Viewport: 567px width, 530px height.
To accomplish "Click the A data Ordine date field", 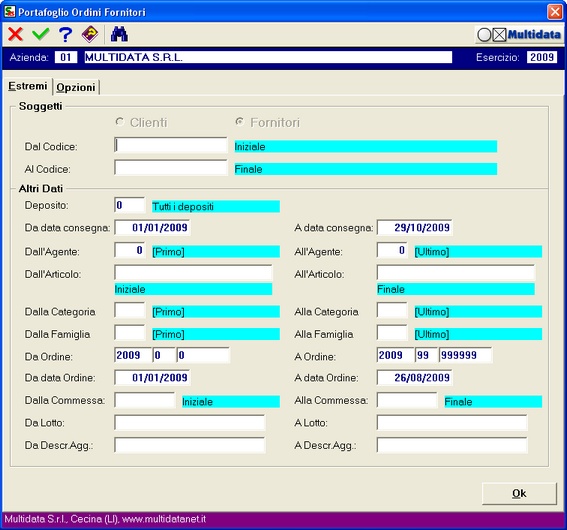I will tap(414, 377).
